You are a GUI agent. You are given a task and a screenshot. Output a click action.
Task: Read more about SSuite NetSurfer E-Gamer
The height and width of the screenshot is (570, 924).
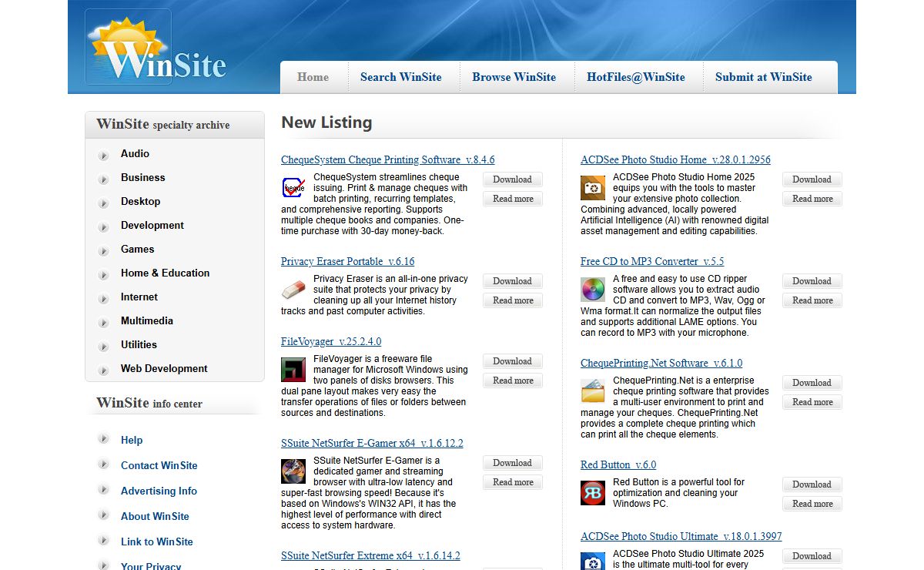click(513, 482)
